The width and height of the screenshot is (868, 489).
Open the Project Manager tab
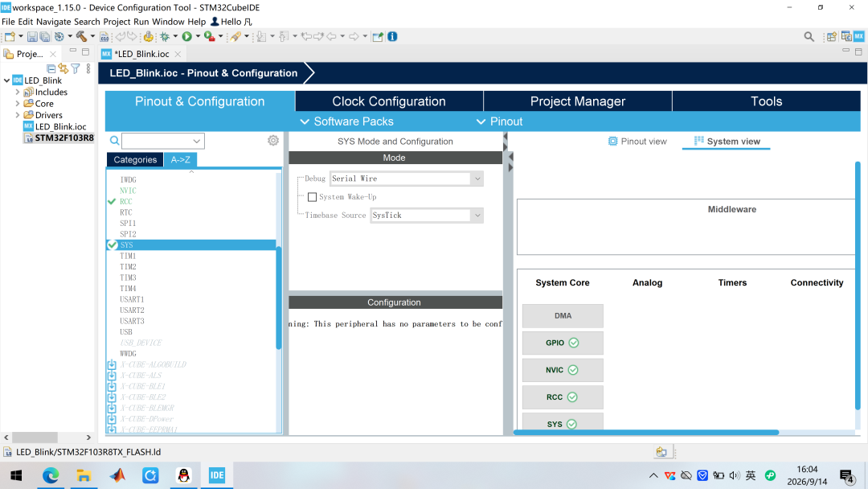[577, 101]
